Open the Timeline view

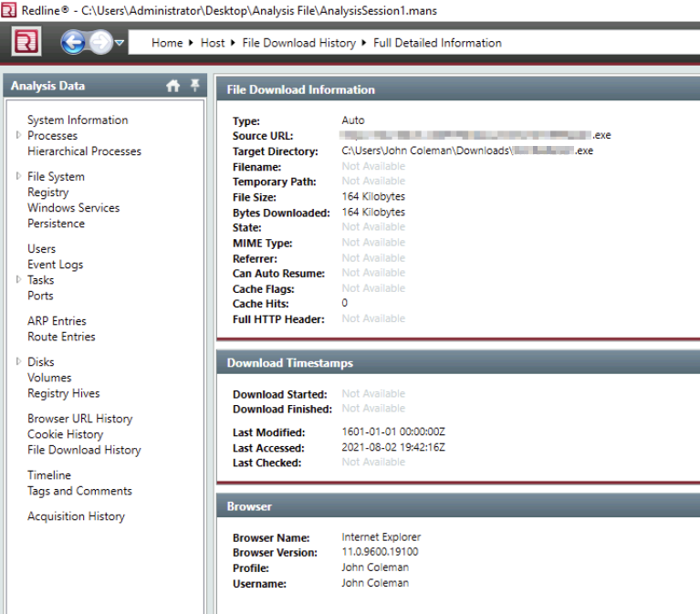pyautogui.click(x=49, y=475)
